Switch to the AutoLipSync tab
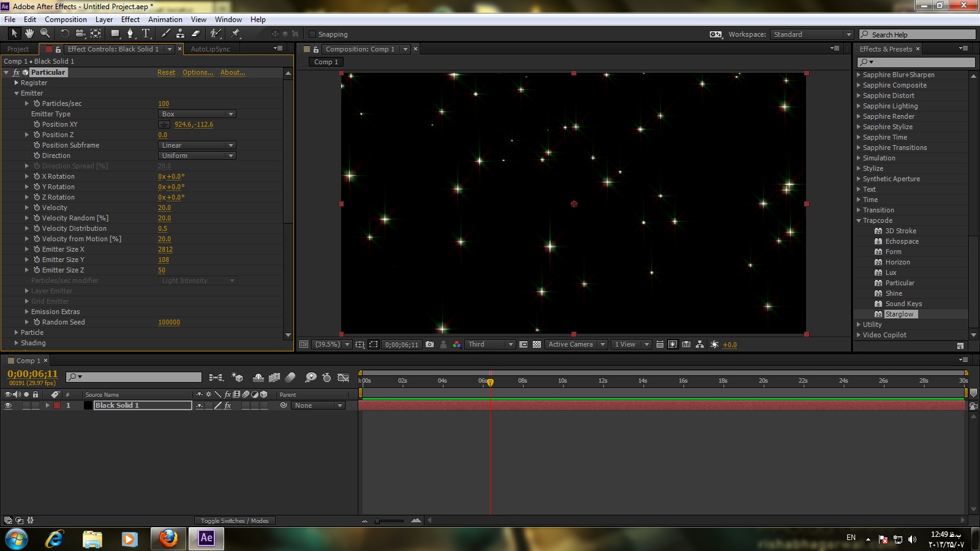980x551 pixels. point(210,49)
